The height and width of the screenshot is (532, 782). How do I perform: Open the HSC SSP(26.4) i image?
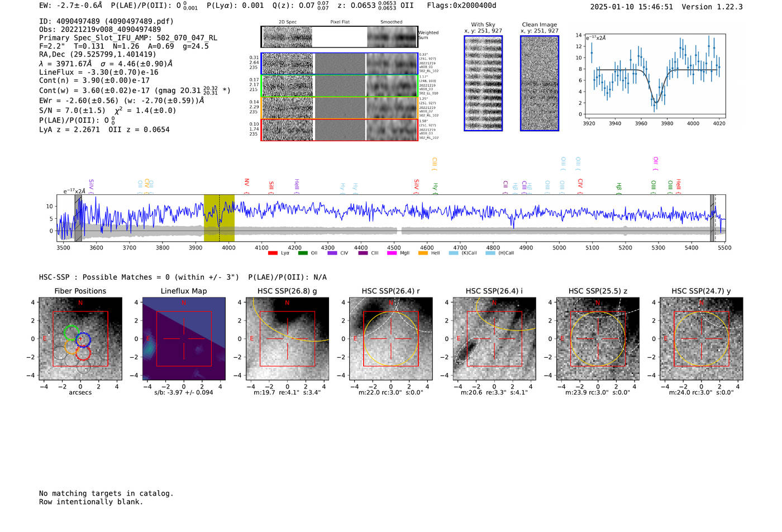click(x=494, y=339)
